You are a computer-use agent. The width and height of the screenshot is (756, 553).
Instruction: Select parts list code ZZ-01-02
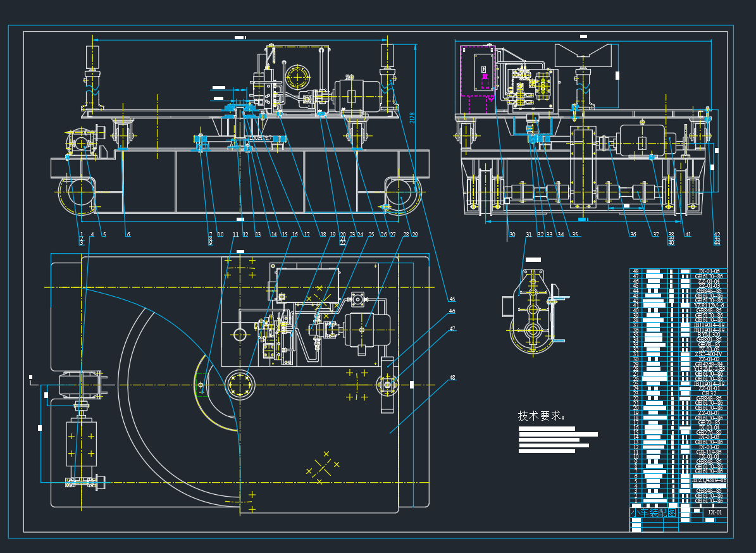(709, 359)
